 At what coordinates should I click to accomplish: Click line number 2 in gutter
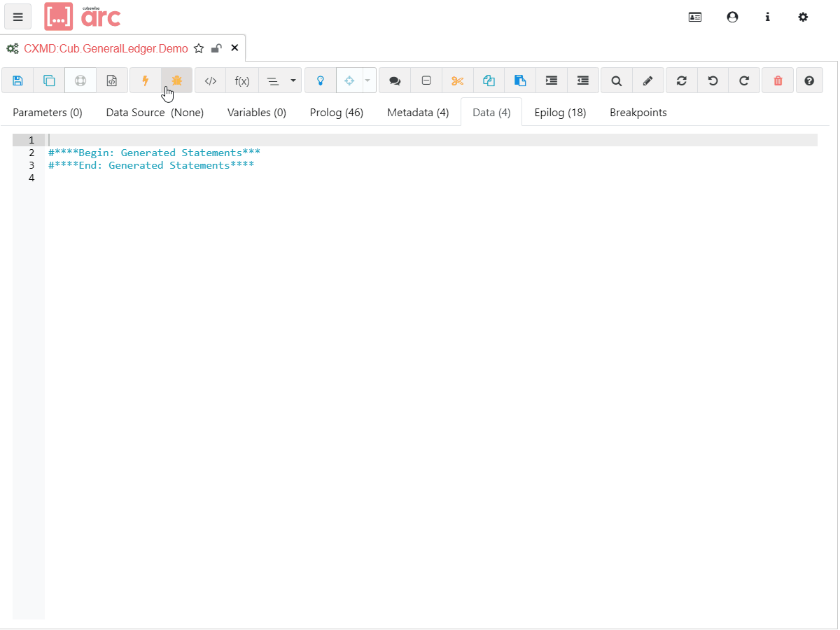pyautogui.click(x=31, y=153)
